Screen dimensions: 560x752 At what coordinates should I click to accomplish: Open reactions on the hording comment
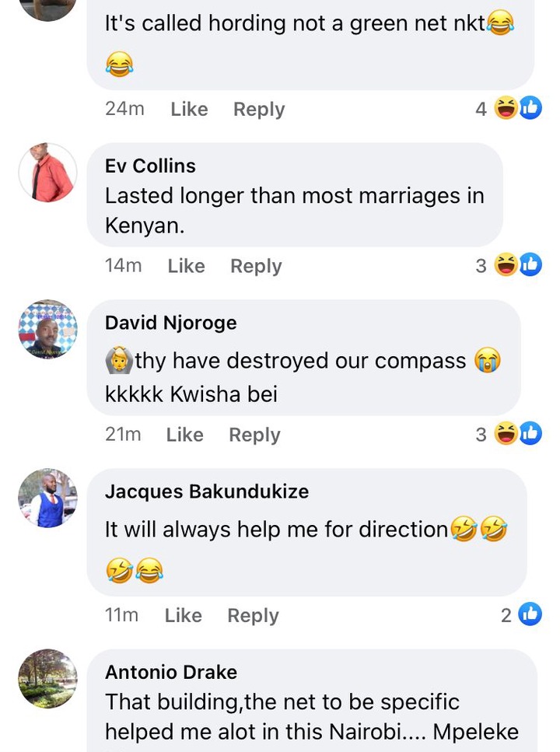tap(508, 108)
